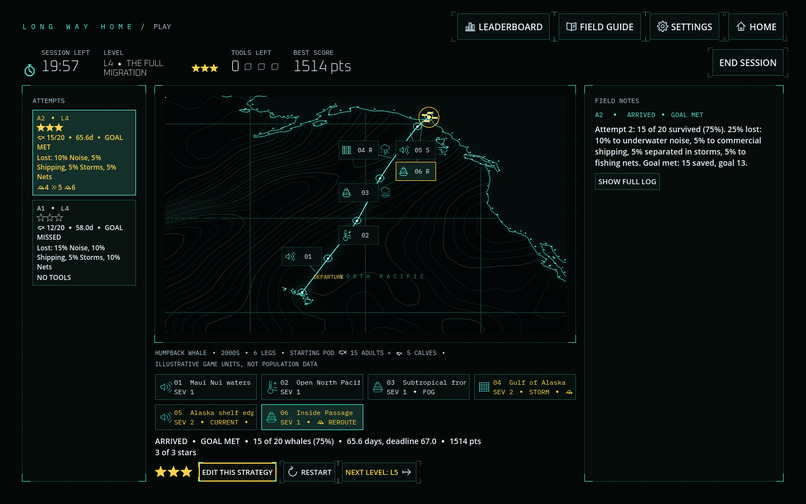Click the fog cloud icon beside leg 03
This screenshot has width=806, height=504.
click(385, 192)
